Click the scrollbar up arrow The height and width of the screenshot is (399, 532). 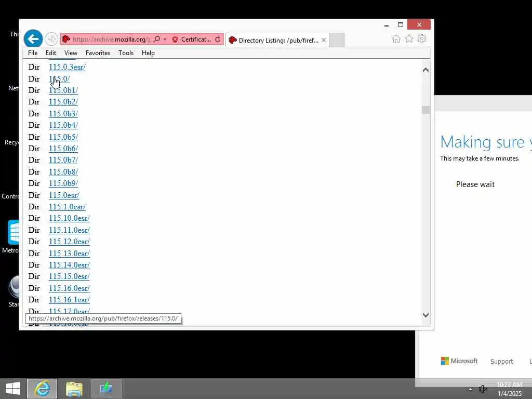coord(426,70)
